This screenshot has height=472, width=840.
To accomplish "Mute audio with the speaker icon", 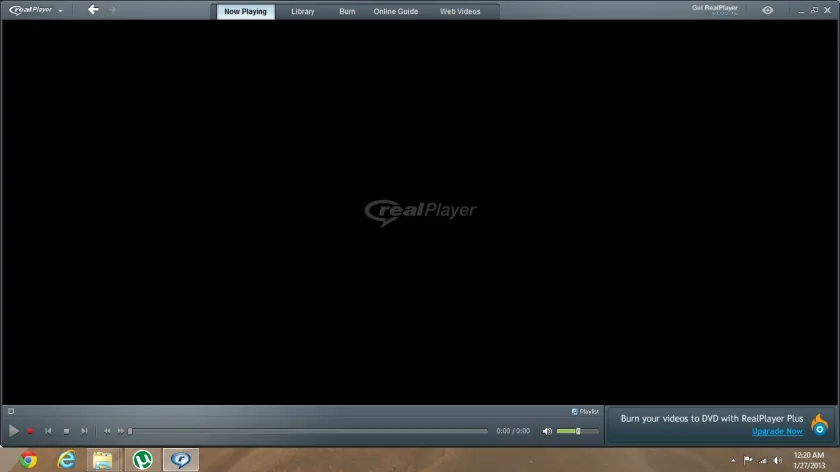I will point(547,431).
